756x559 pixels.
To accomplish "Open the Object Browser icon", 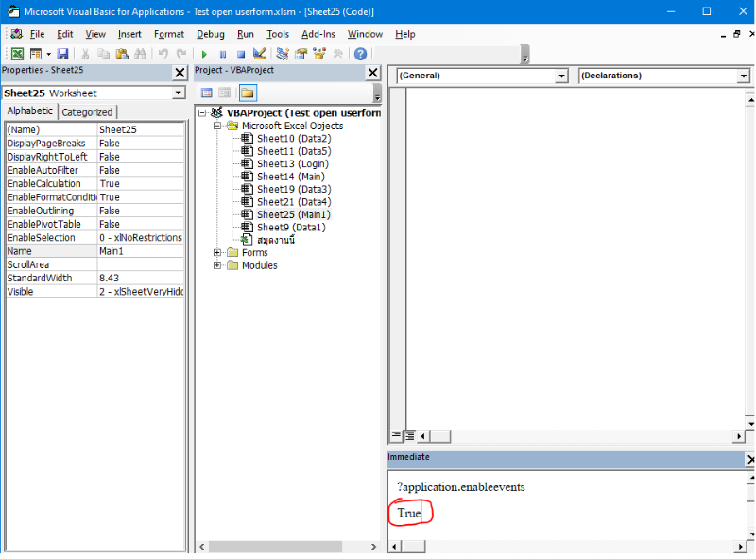I will [x=319, y=55].
